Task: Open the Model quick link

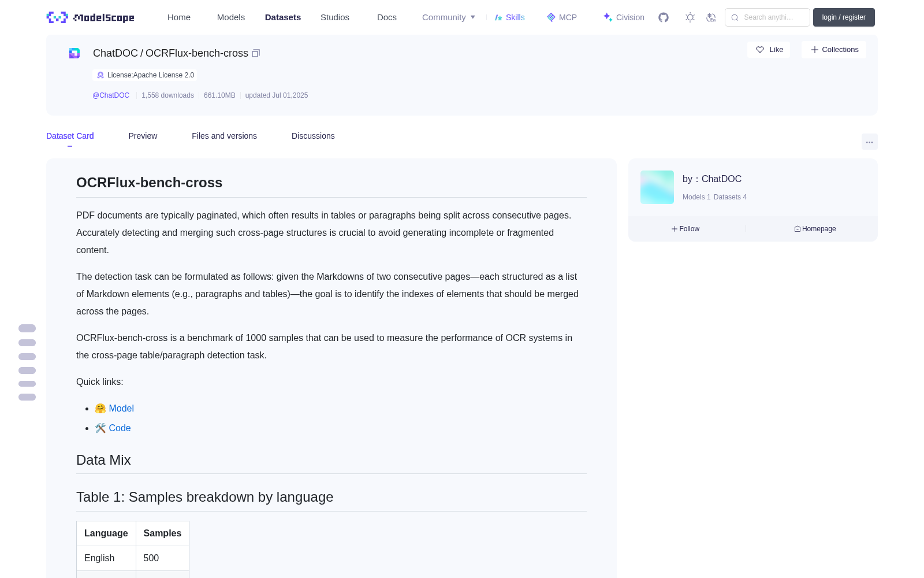Action: [121, 408]
